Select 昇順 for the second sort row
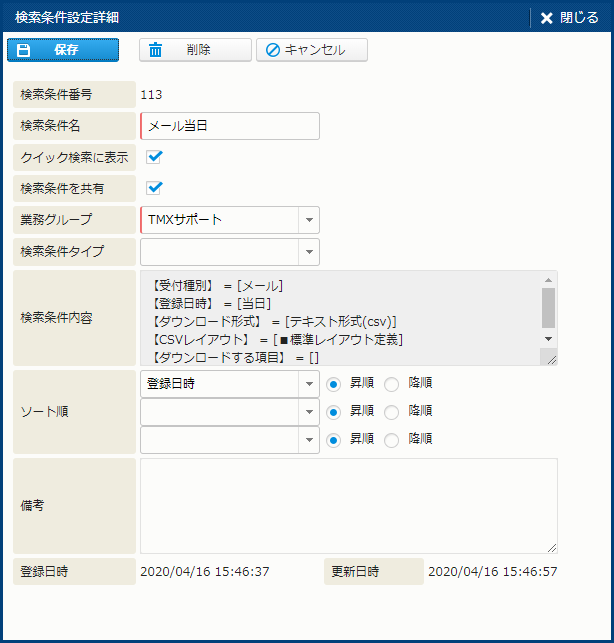This screenshot has width=614, height=643. tap(334, 412)
